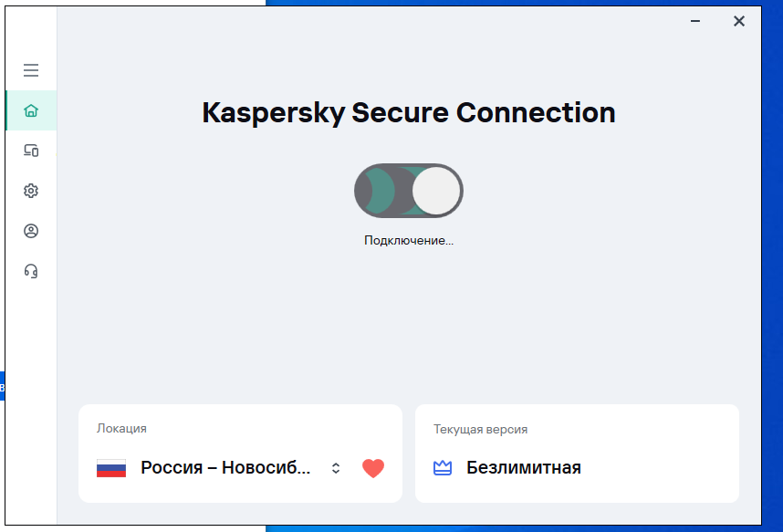Click the Kaspersky Secure Connection title
The height and width of the screenshot is (532, 783).
(x=409, y=112)
